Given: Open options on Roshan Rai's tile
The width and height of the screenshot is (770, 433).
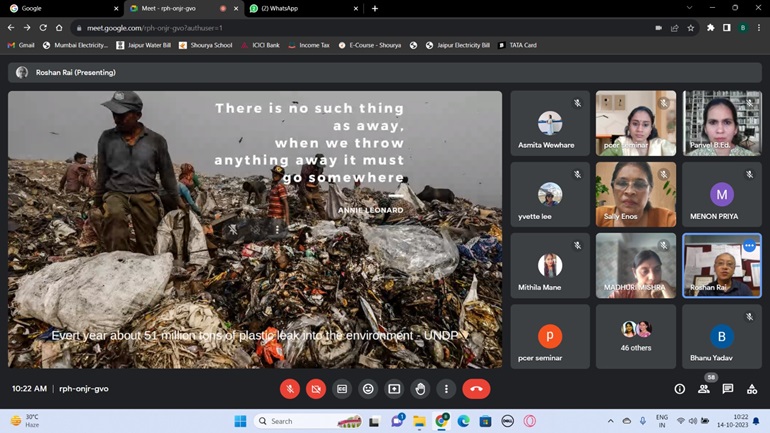Looking at the screenshot, I should (x=749, y=245).
